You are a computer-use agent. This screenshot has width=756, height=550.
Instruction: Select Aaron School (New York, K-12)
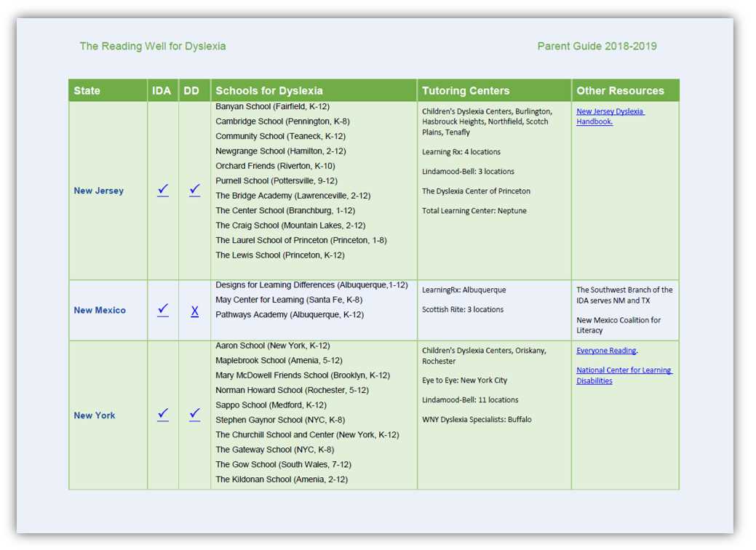click(272, 346)
